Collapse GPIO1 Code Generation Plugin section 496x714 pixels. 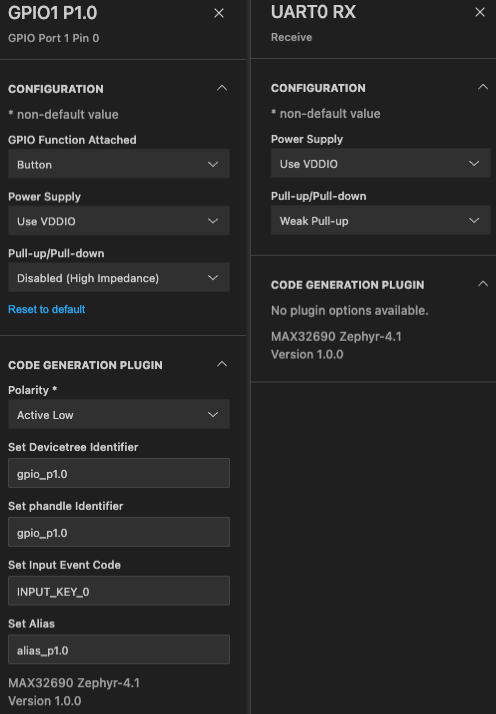point(222,364)
